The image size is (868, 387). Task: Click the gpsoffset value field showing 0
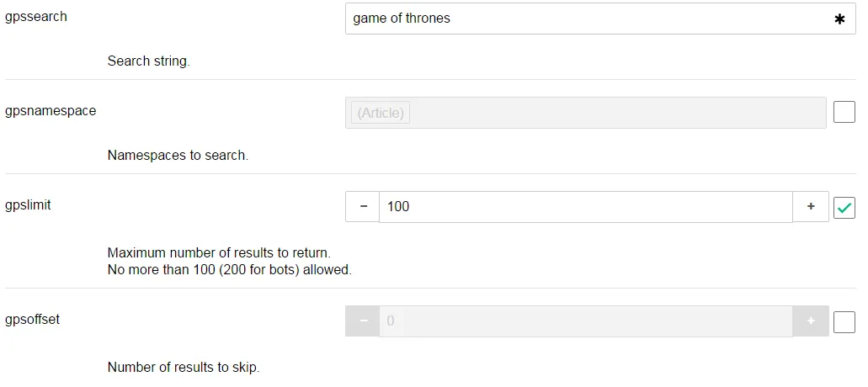pyautogui.click(x=586, y=321)
